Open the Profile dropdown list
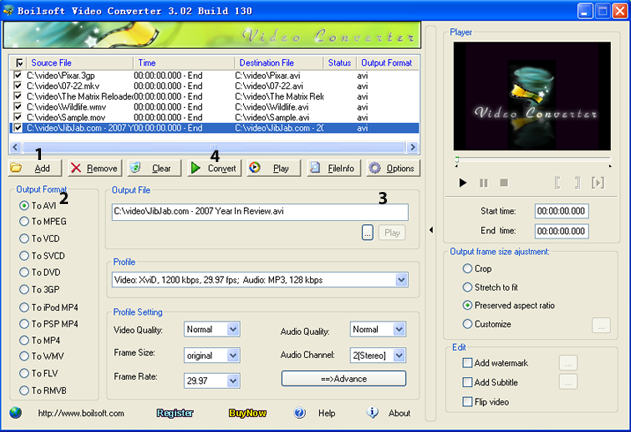The height and width of the screenshot is (432, 631). coord(401,280)
